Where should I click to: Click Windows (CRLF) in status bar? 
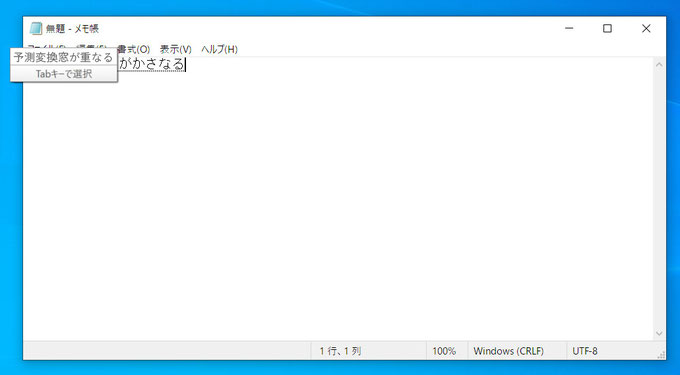[508, 351]
